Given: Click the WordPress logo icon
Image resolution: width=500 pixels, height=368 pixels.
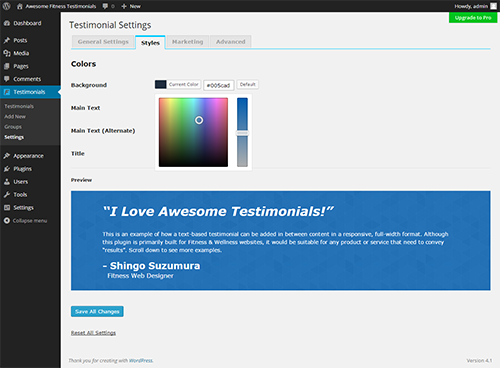Looking at the screenshot, I should [x=6, y=6].
